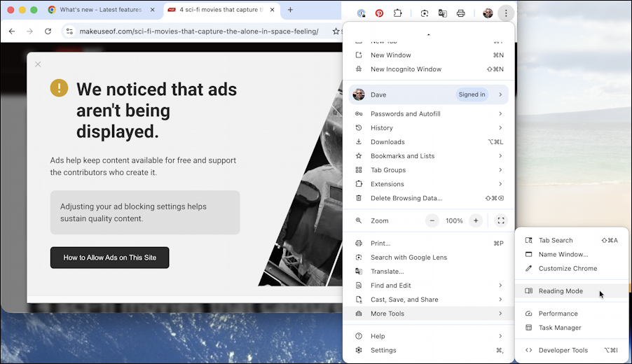
Task: Expand Bookmarks and Lists submenu
Action: (x=429, y=156)
